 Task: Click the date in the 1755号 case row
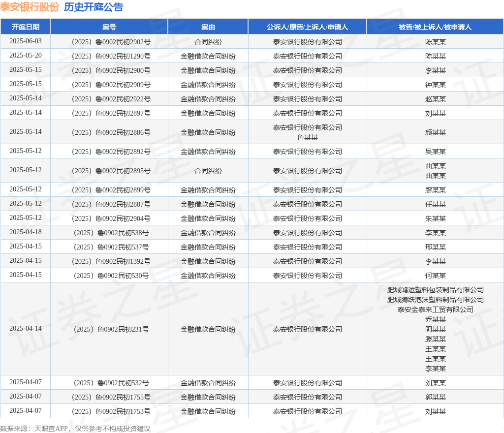[x=26, y=397]
